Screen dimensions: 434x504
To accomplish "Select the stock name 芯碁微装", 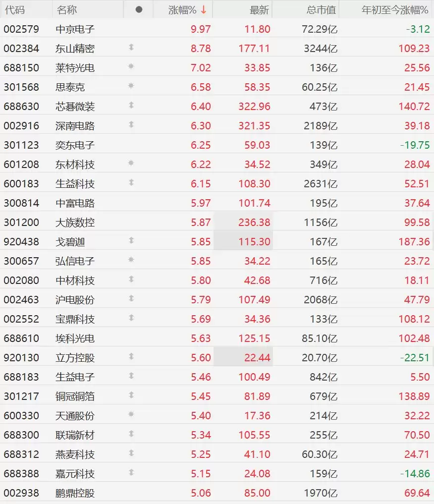I will [x=75, y=107].
